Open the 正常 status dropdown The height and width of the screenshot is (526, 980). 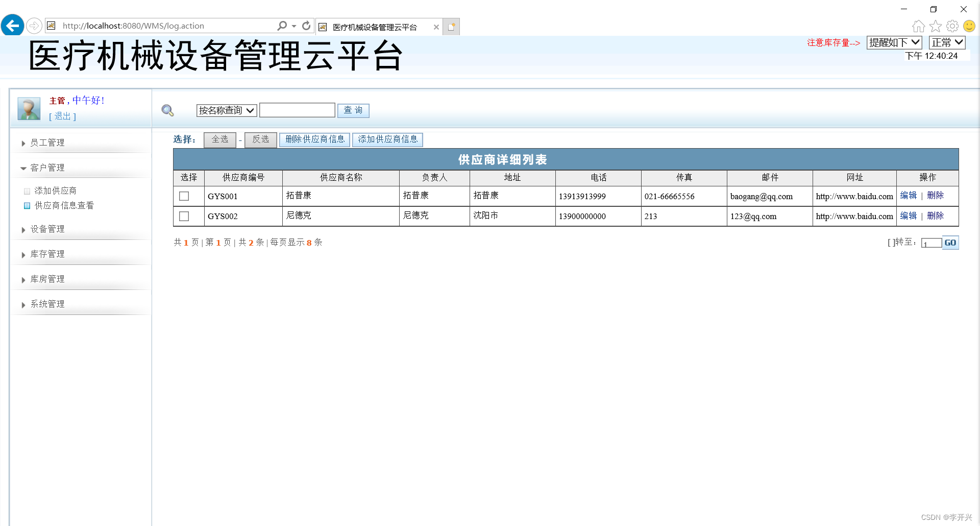[947, 42]
